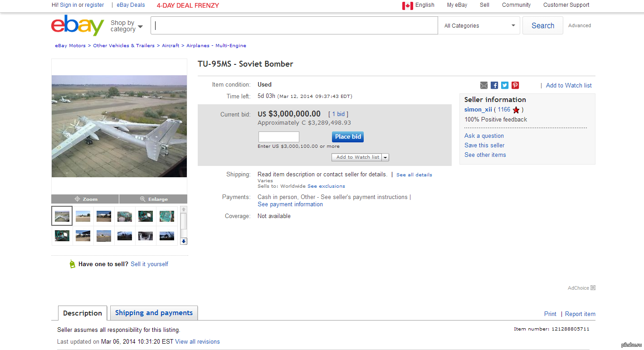Click the AdChoice icon
The width and height of the screenshot is (644, 350).
tap(593, 288)
